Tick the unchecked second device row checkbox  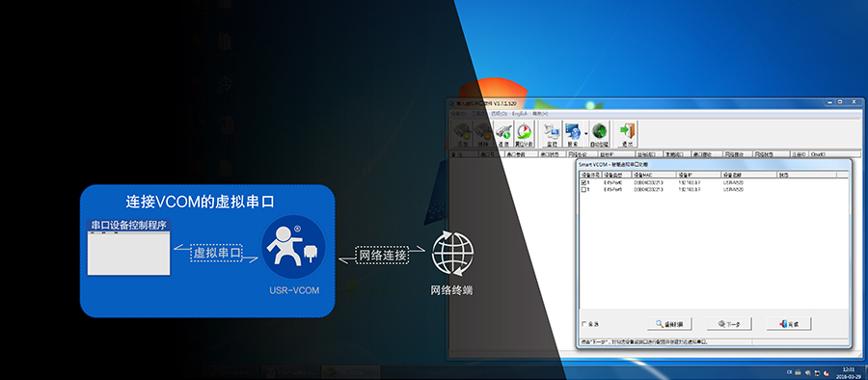click(x=583, y=189)
